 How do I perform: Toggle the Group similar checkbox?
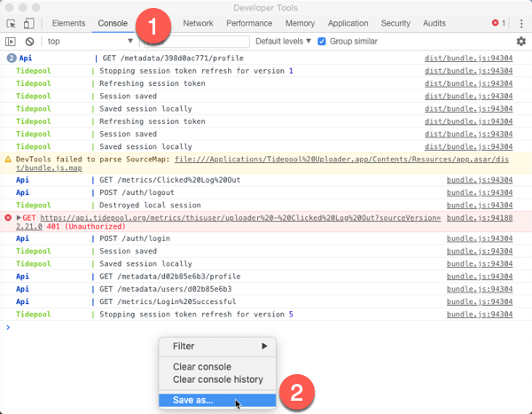tap(322, 42)
